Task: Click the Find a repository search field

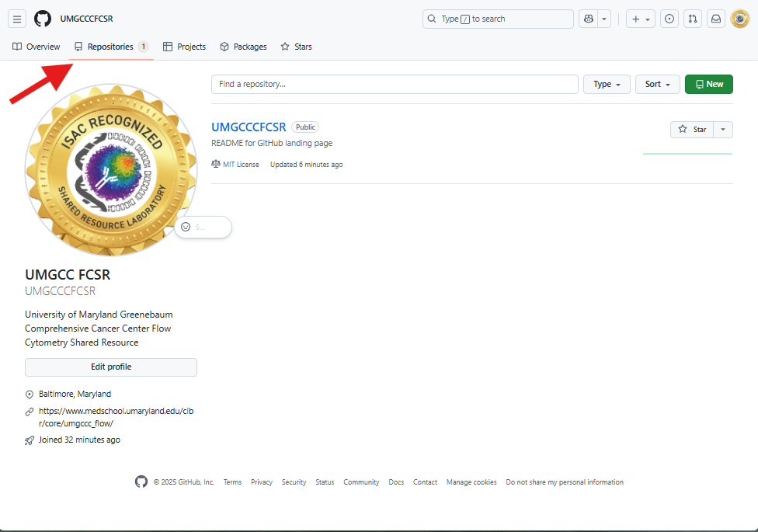Action: (395, 84)
